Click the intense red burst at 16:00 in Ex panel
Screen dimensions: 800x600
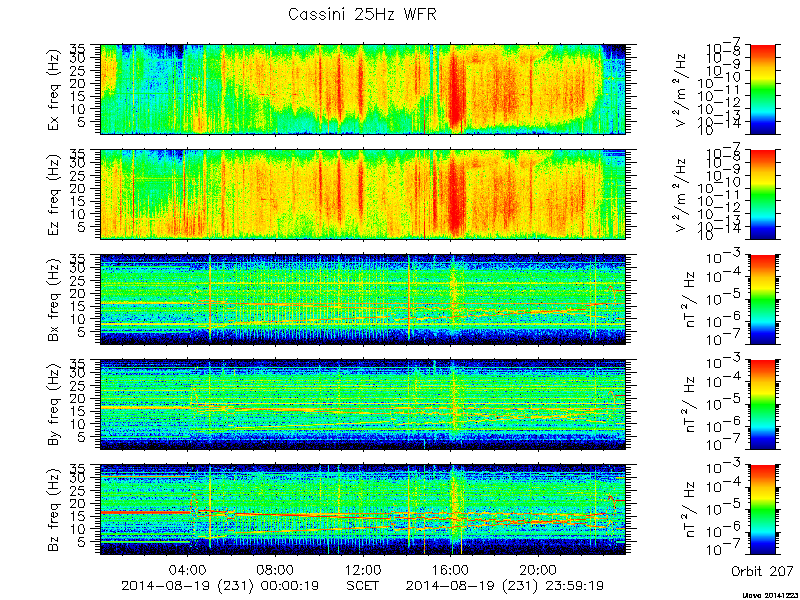click(x=455, y=92)
